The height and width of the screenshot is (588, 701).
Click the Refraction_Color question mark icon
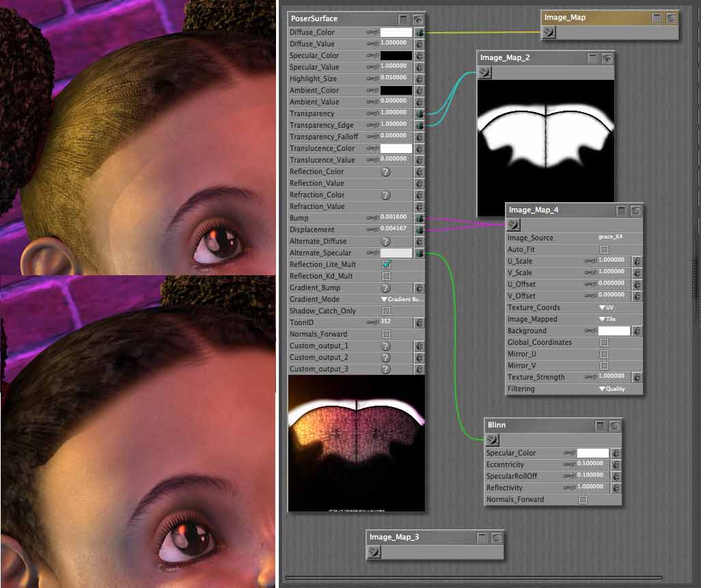(x=386, y=195)
